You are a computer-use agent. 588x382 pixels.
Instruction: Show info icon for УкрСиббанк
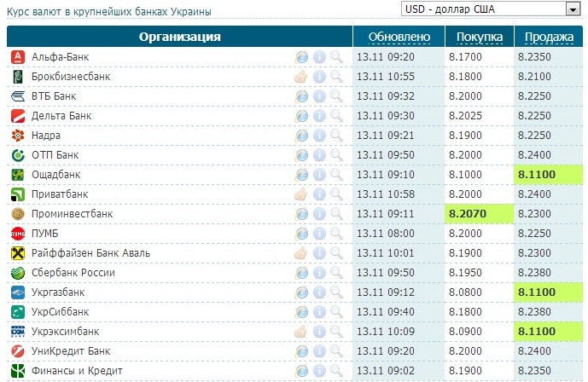(x=319, y=311)
